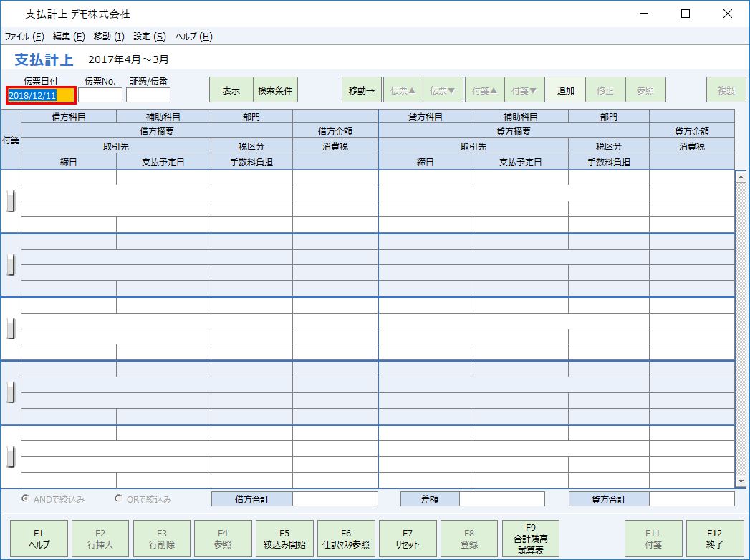Open F6 仕訳マスタ参照 reference

(x=347, y=537)
